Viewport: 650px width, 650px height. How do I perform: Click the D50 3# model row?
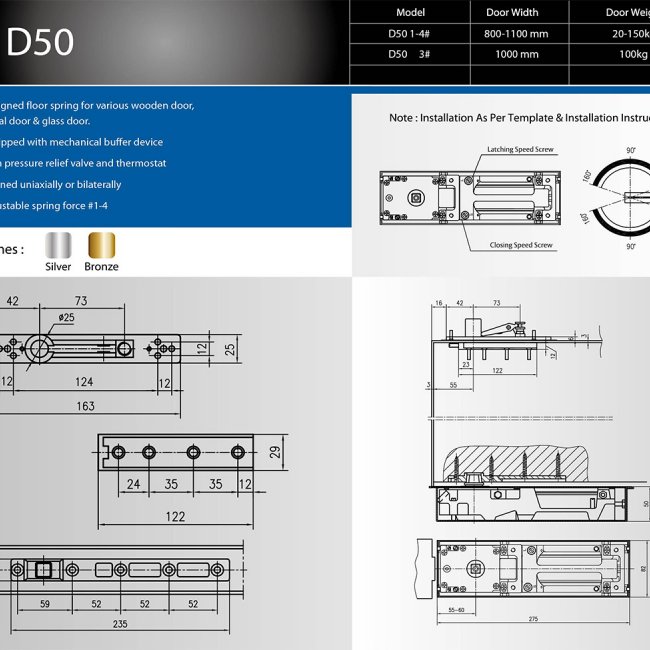pos(410,54)
